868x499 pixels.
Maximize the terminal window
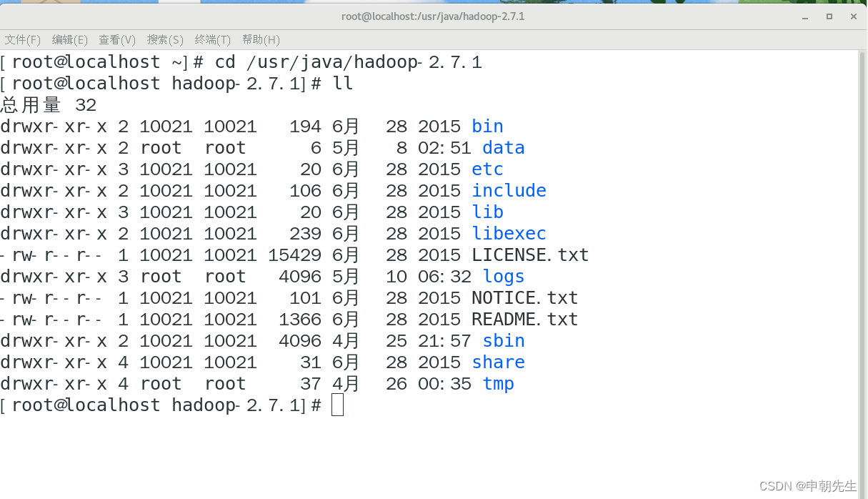(829, 16)
